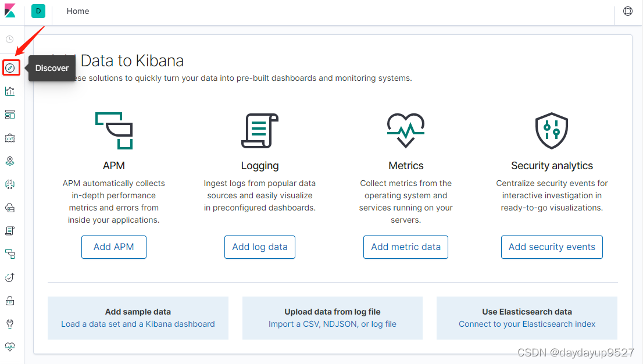Open Machine Learning icon in sidebar

[x=10, y=184]
